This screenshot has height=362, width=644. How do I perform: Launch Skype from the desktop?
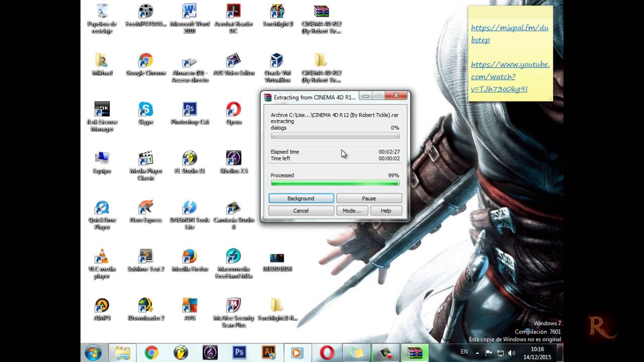[x=146, y=114]
